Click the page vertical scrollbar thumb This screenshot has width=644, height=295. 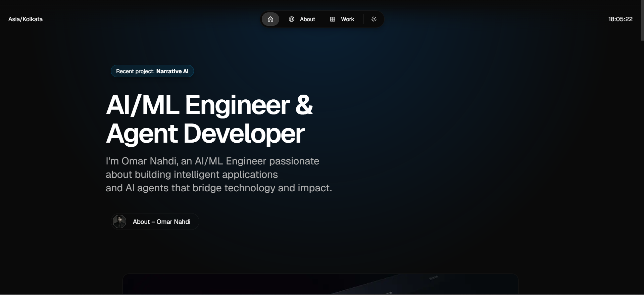(642, 20)
